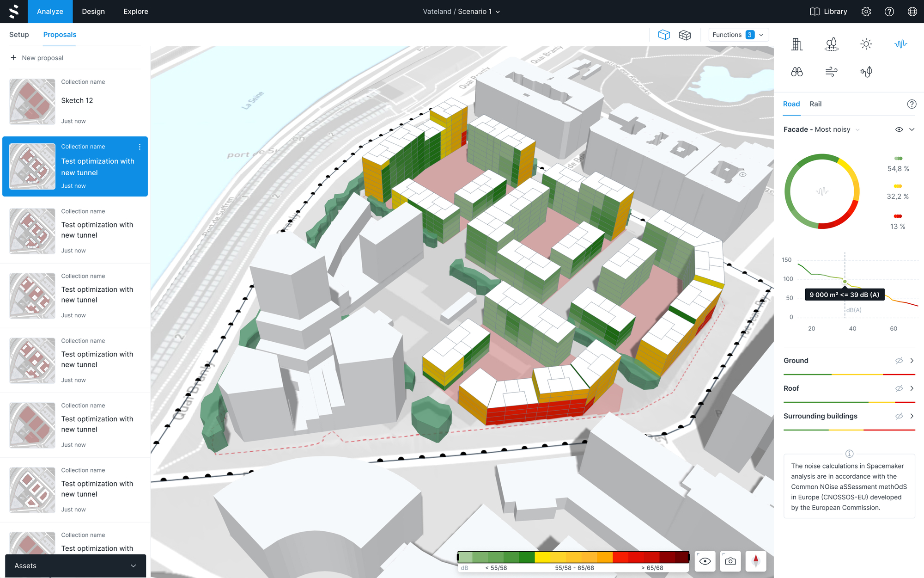Image resolution: width=924 pixels, height=578 pixels.
Task: Select the sun analysis icon
Action: click(x=866, y=44)
